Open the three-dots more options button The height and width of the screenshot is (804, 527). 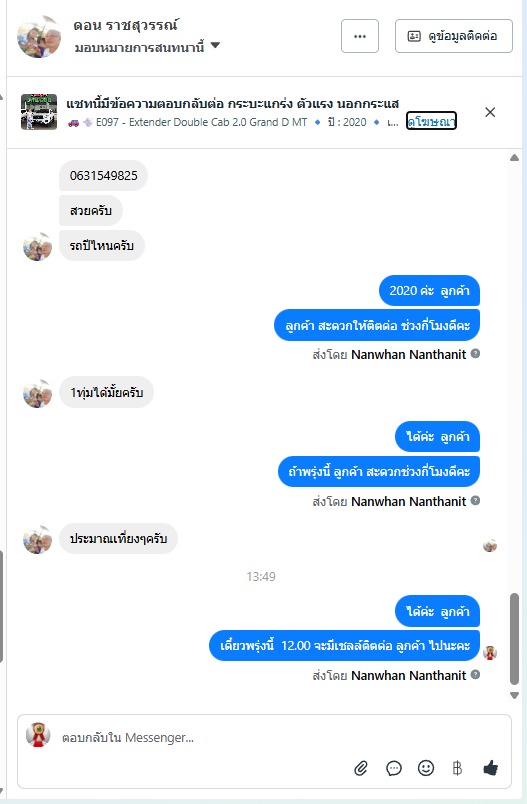click(360, 36)
